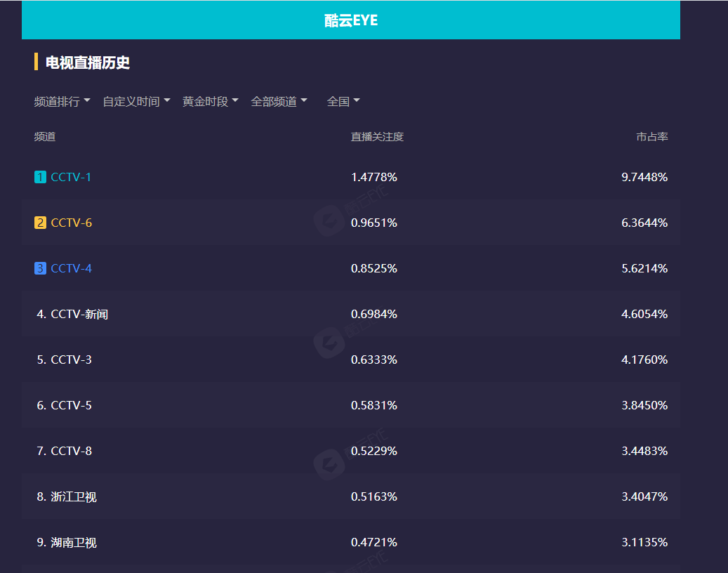
Task: Click CCTV-4 market share 5.6214%
Action: point(644,268)
